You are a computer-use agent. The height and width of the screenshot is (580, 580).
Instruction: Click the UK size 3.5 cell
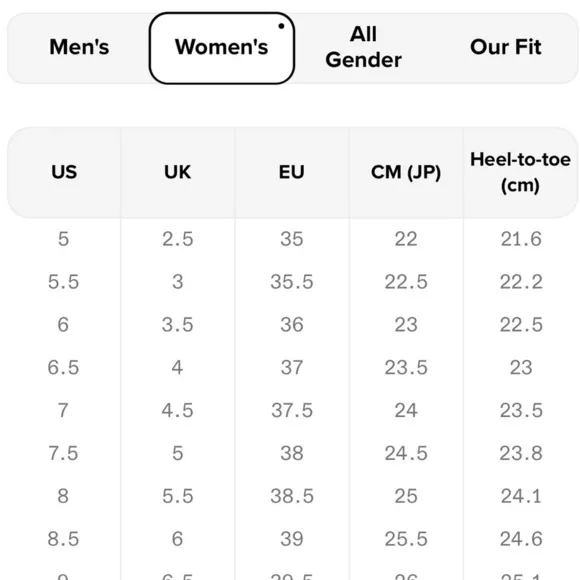[x=178, y=325]
